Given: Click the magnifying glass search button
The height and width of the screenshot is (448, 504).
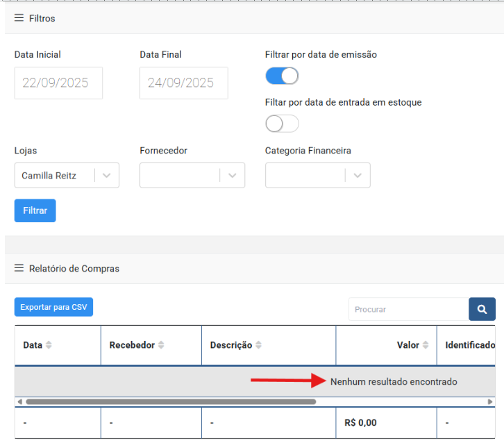Looking at the screenshot, I should [x=482, y=309].
